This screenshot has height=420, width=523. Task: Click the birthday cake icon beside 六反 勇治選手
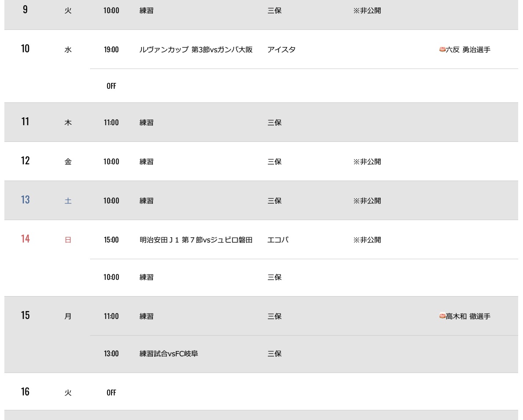(442, 50)
